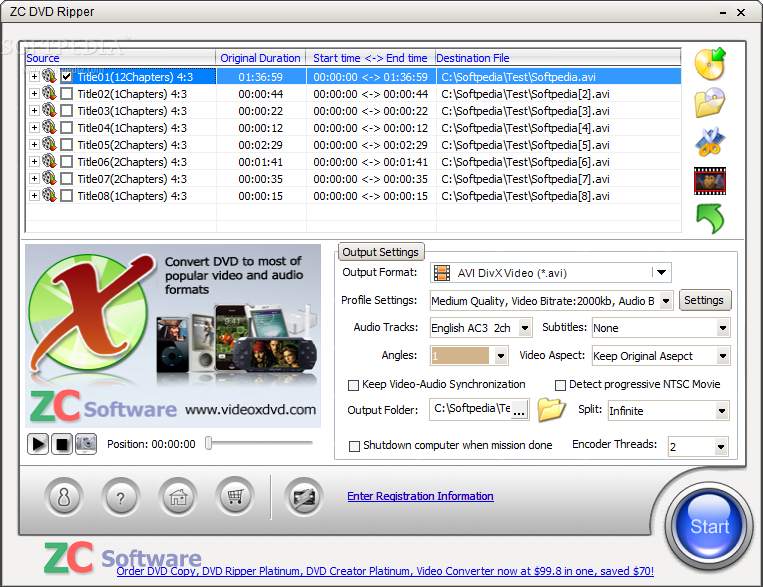
Task: Click the 00:02:29 original duration cell
Action: coord(260,145)
